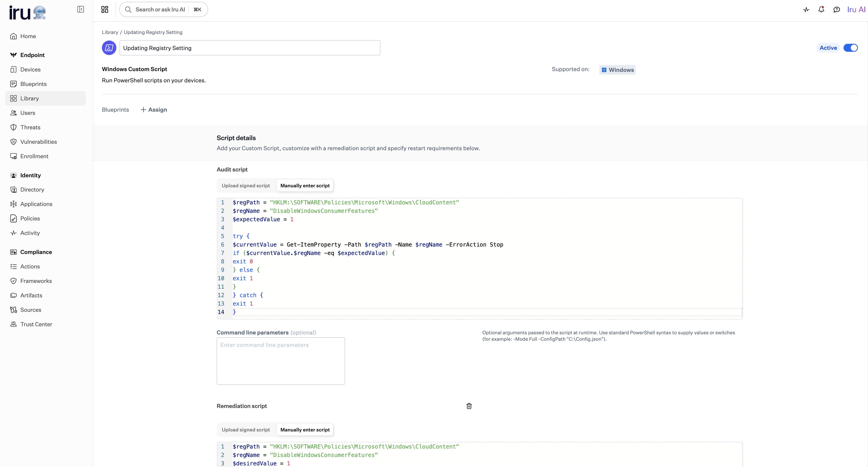Delete remediation script with trash icon
Screen dimensions: 868x467
[469, 406]
